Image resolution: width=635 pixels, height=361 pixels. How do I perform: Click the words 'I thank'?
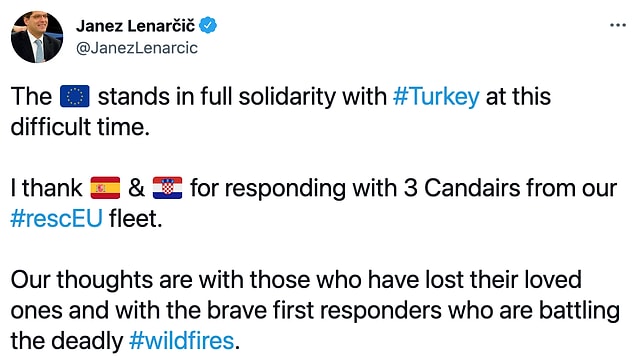coord(46,188)
